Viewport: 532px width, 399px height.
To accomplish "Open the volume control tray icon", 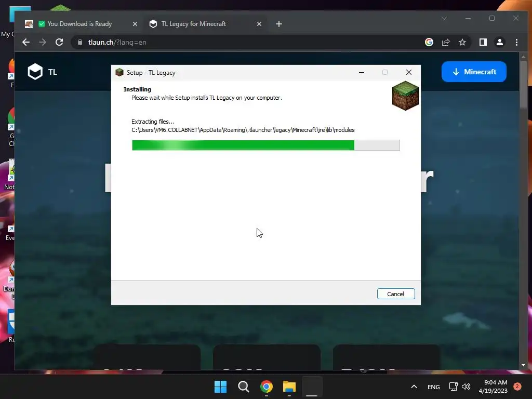I will click(466, 387).
